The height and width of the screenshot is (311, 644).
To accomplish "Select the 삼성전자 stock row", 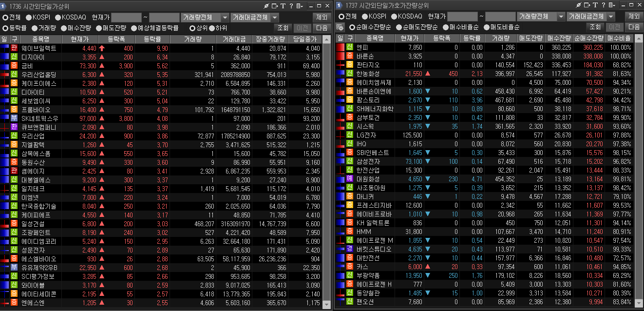I will (x=485, y=161).
